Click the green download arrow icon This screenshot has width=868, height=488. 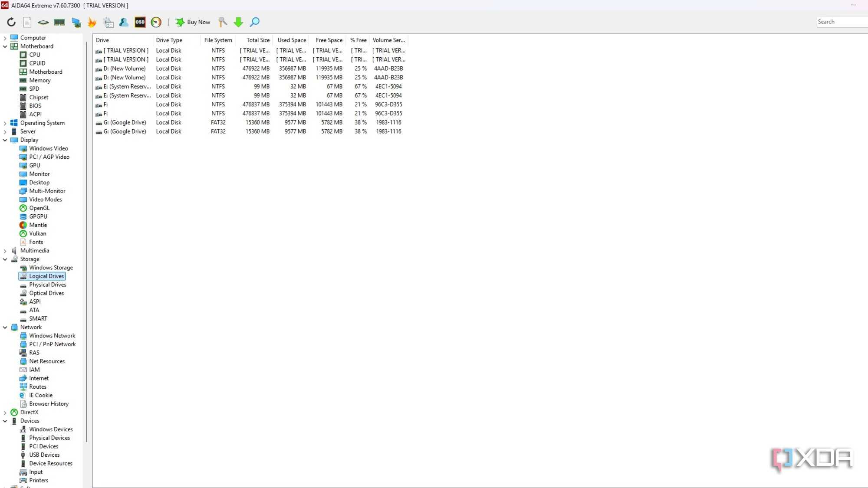point(238,22)
